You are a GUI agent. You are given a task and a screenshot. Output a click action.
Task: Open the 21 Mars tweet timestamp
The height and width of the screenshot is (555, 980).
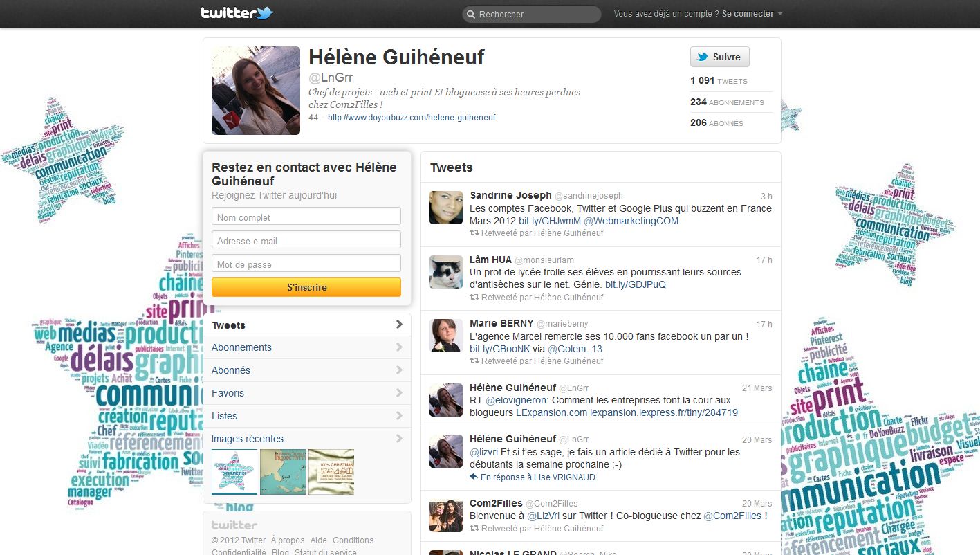[757, 388]
